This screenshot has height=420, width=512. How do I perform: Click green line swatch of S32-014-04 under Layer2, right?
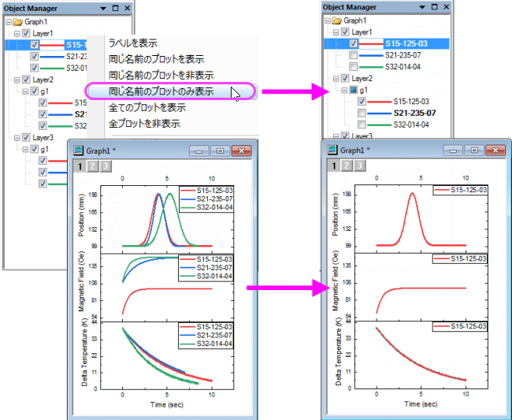[x=379, y=125]
